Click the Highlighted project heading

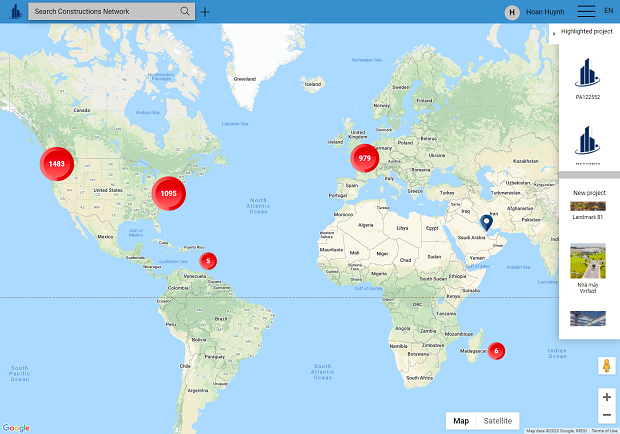586,31
